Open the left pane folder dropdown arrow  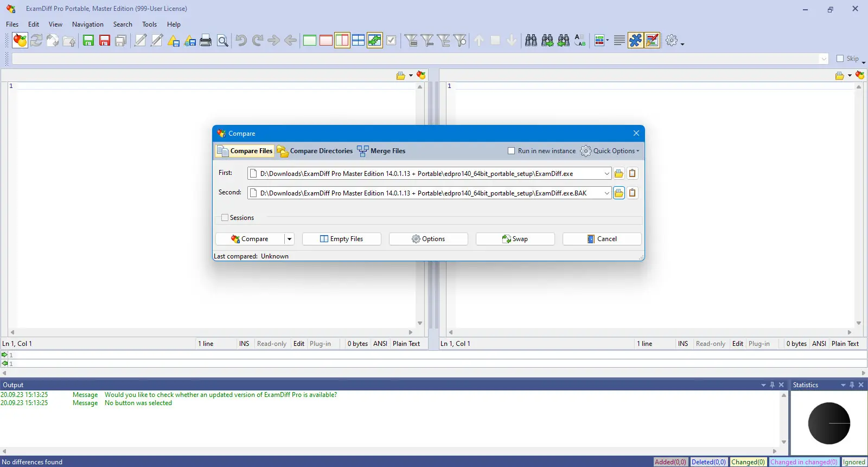[x=411, y=75]
